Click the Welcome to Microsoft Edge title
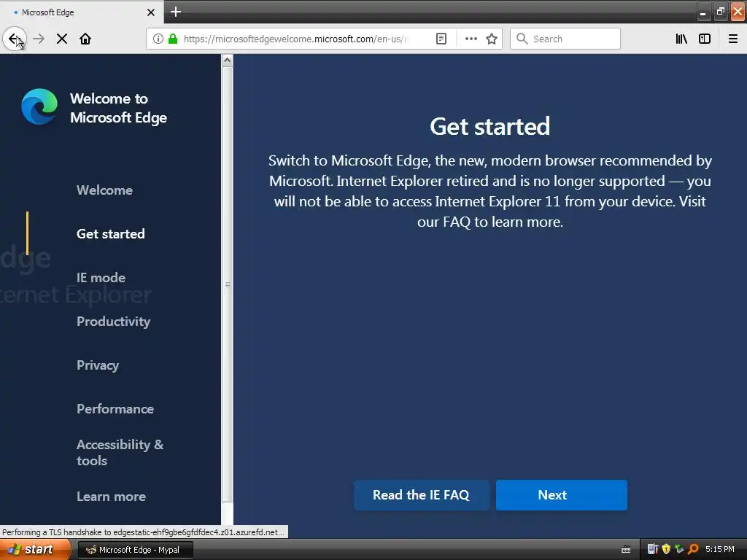The height and width of the screenshot is (560, 747). [118, 108]
